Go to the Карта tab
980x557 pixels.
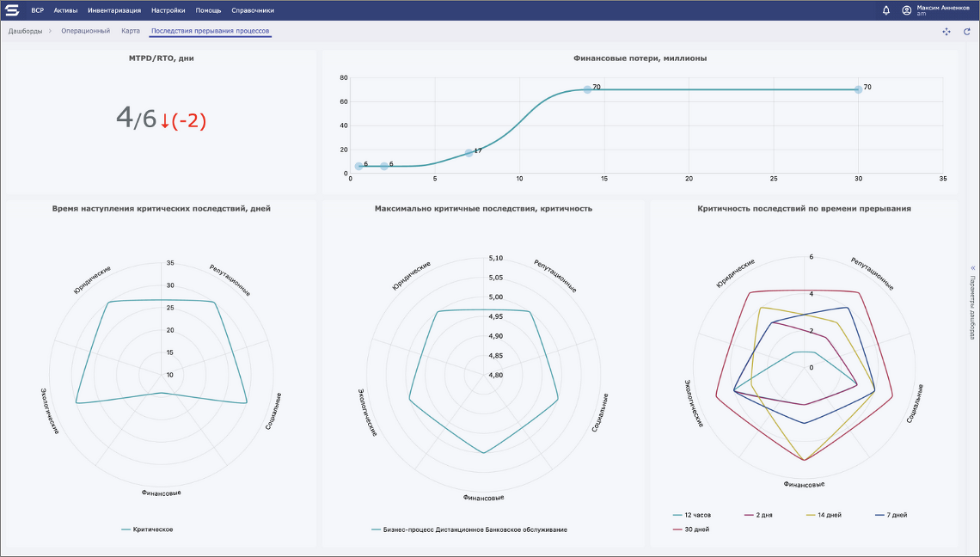pos(131,31)
